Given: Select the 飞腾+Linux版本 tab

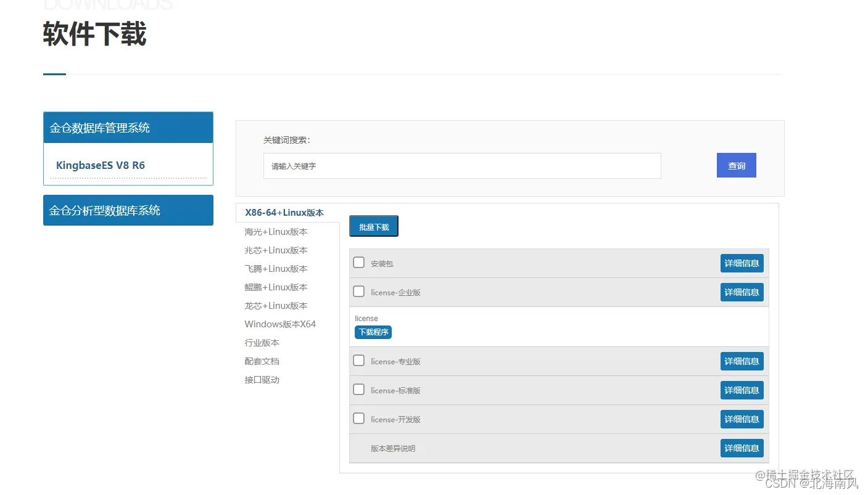Looking at the screenshot, I should (276, 269).
